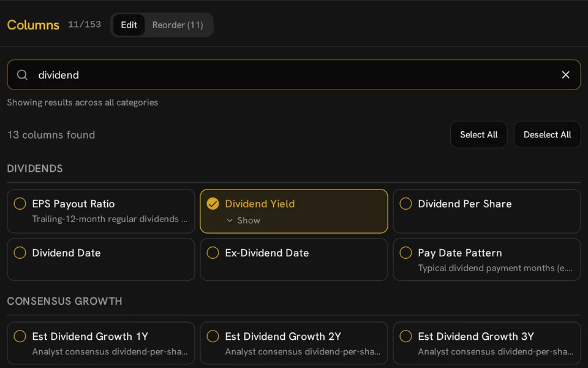Toggle the EPS Payout Ratio checkbox
The image size is (588, 368).
20,204
